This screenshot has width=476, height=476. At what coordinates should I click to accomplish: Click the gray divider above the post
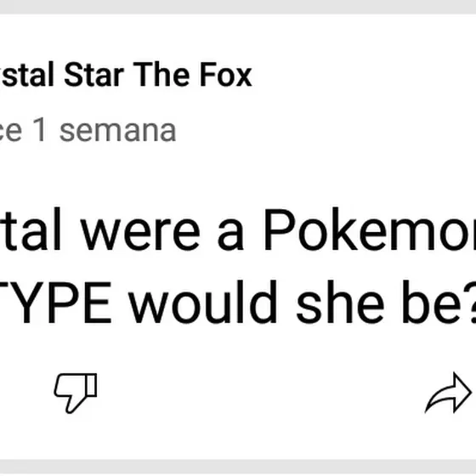pyautogui.click(x=238, y=7)
